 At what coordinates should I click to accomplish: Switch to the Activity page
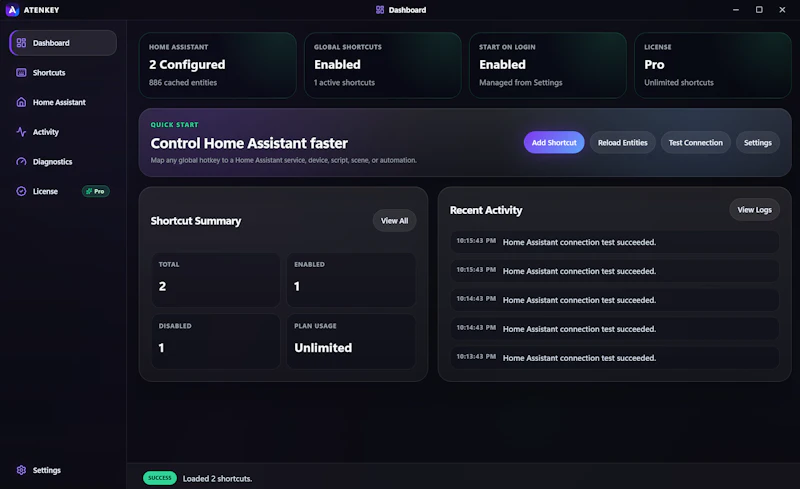63,132
